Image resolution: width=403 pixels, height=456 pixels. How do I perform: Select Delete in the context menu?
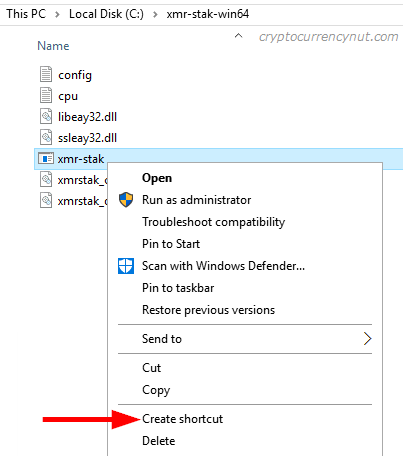[x=159, y=441]
